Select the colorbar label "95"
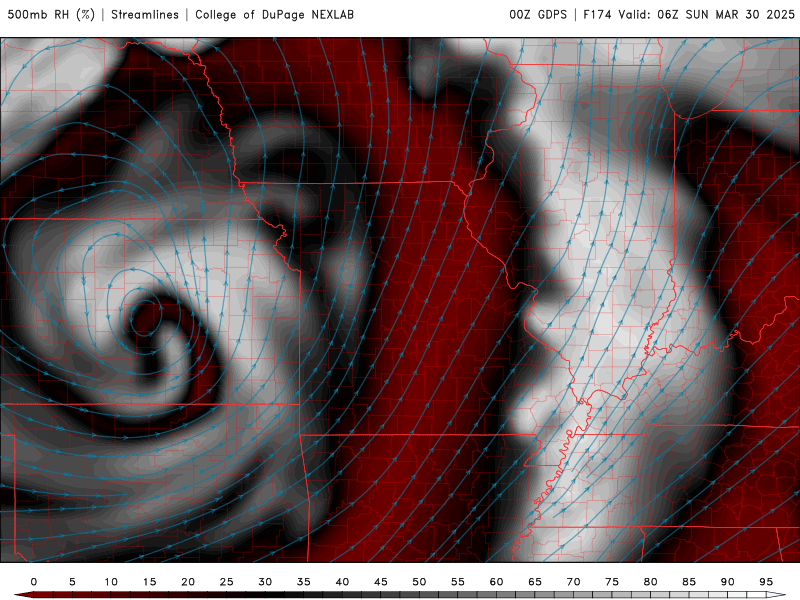The height and width of the screenshot is (600, 800). coord(766,582)
